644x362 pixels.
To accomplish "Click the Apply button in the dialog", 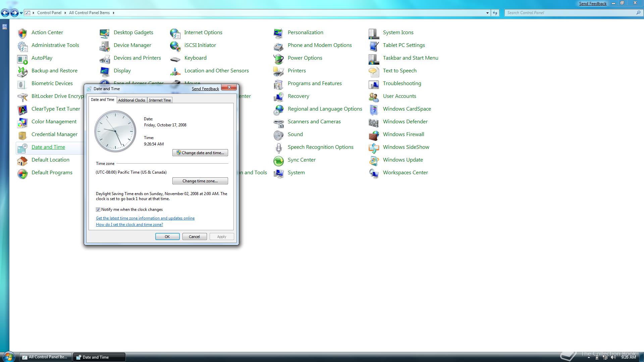I will tap(222, 237).
